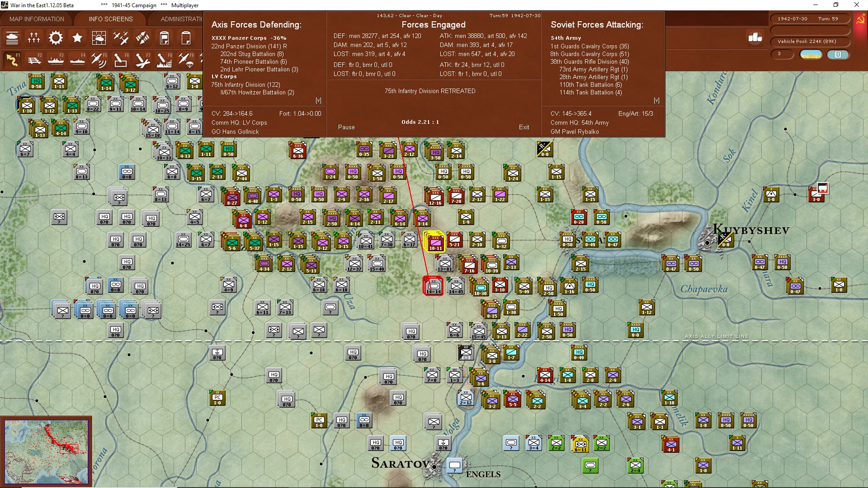This screenshot has width=868, height=488.
Task: Click the 22nd Panzer Division entry
Action: click(x=249, y=46)
